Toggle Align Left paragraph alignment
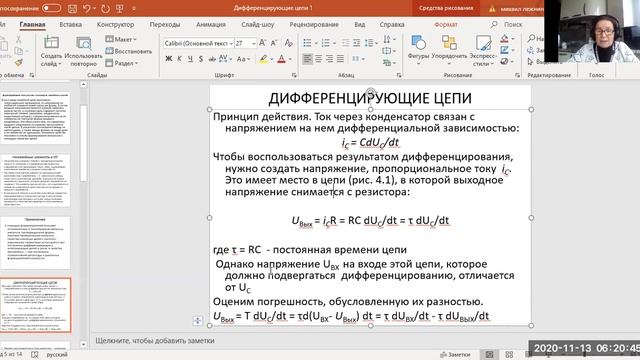The width and height of the screenshot is (640, 360). pos(307,59)
